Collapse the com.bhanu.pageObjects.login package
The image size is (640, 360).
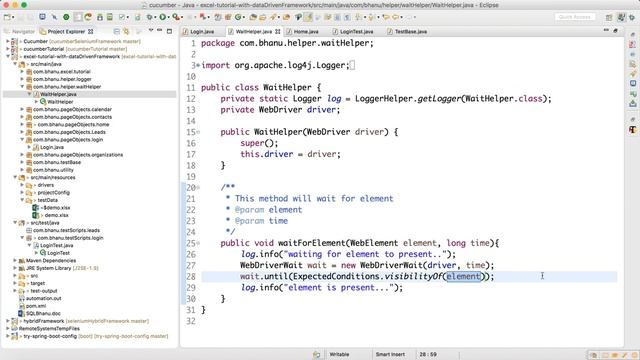[22, 140]
